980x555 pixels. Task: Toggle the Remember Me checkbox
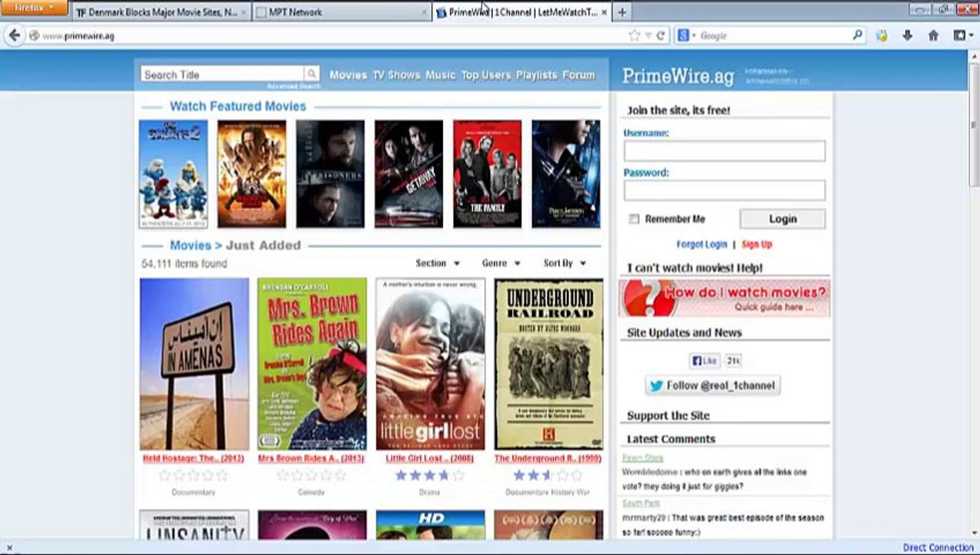tap(634, 219)
